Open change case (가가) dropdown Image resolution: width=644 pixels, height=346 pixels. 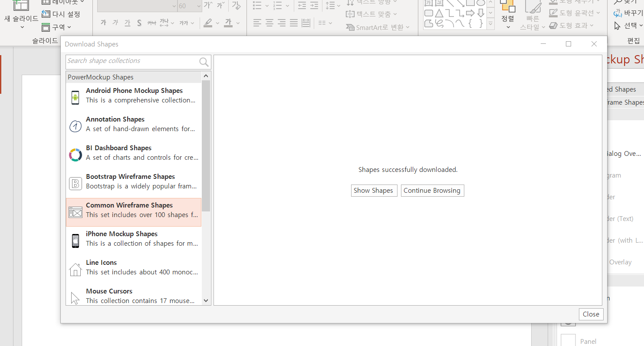click(187, 23)
